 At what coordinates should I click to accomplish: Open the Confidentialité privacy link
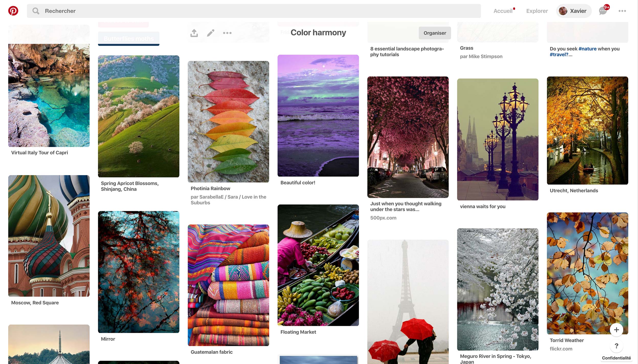(x=617, y=358)
